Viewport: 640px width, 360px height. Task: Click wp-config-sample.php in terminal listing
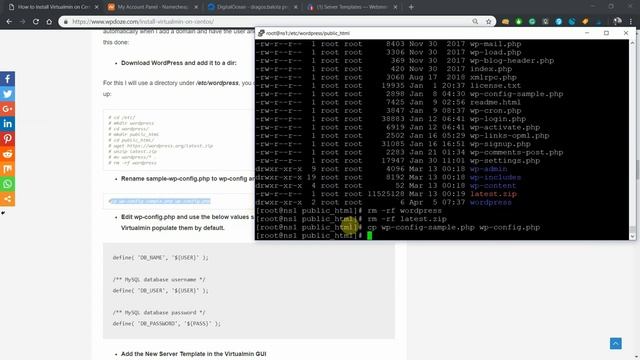pos(516,94)
